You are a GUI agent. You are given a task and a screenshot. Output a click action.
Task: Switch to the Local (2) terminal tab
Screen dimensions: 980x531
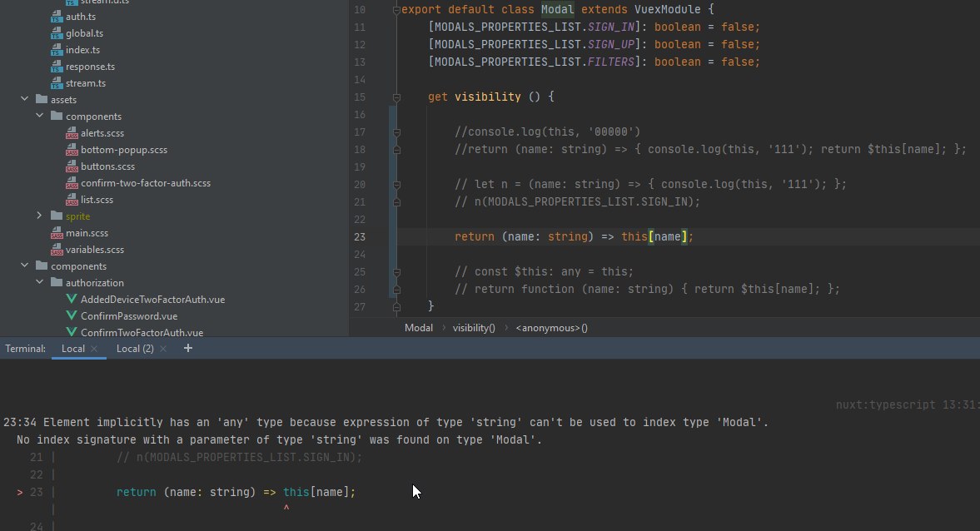[x=134, y=349]
